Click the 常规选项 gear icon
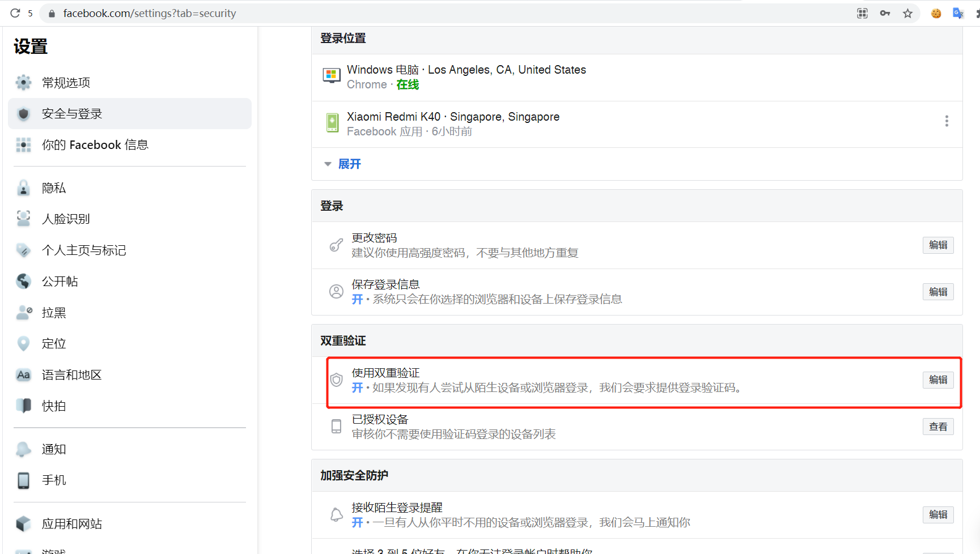 pos(23,83)
